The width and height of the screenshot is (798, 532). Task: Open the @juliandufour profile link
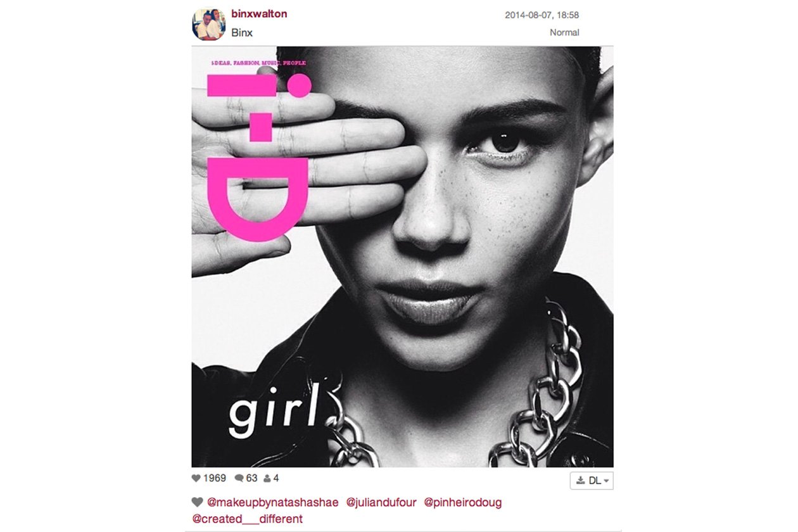point(381,502)
